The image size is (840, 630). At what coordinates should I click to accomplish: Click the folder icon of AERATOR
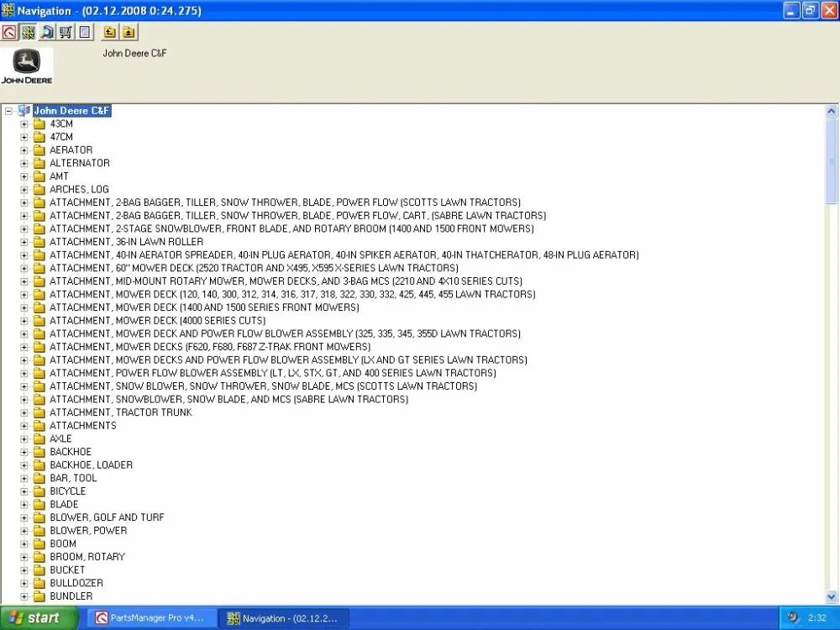tap(39, 150)
